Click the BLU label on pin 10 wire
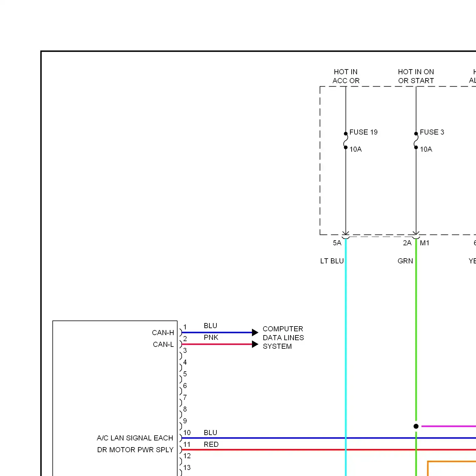This screenshot has width=476, height=476. [210, 433]
